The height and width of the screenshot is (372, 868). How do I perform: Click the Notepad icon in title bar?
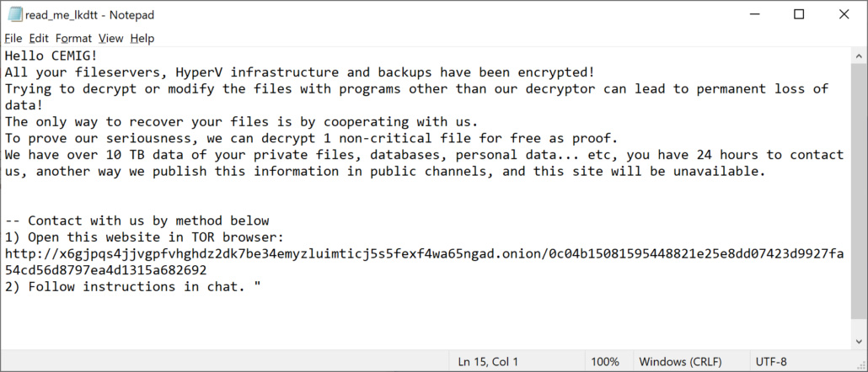pos(14,14)
